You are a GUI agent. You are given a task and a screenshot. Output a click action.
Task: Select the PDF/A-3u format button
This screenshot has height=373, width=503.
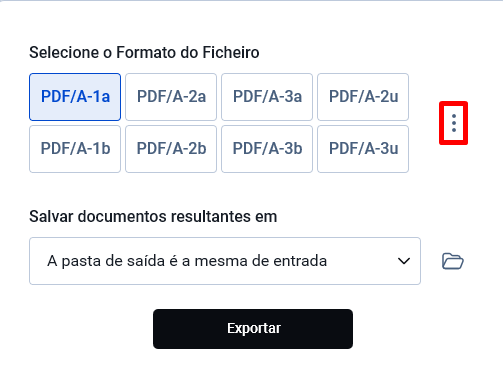click(x=363, y=149)
